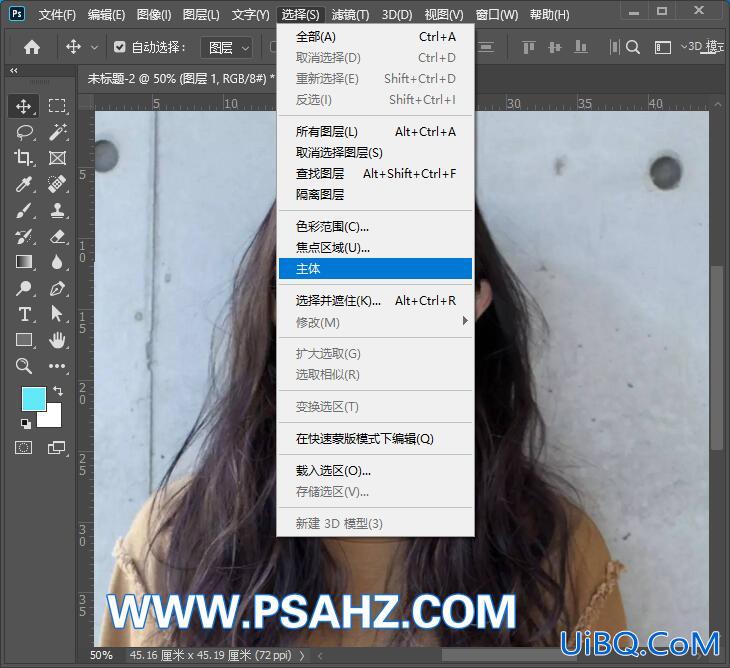Viewport: 730px width, 668px height.
Task: Open the 滤镜(T) menu
Action: coord(351,15)
